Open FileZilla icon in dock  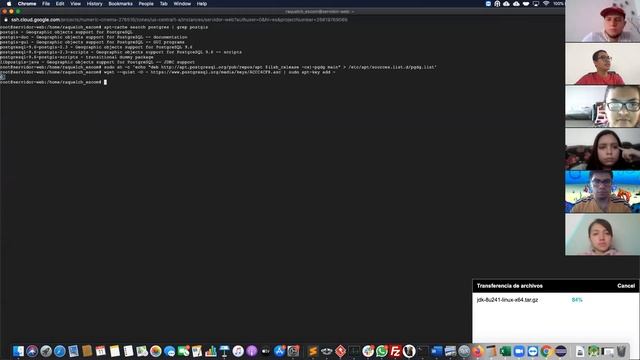(x=395, y=351)
